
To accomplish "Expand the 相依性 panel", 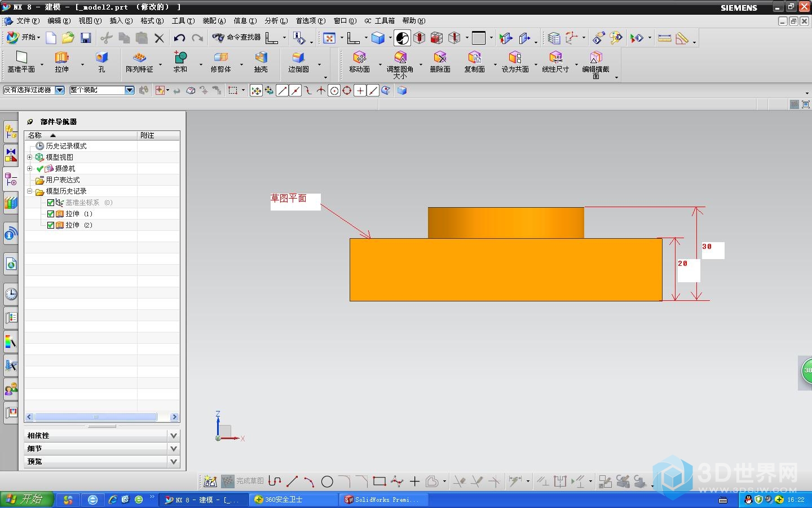I will coord(174,436).
